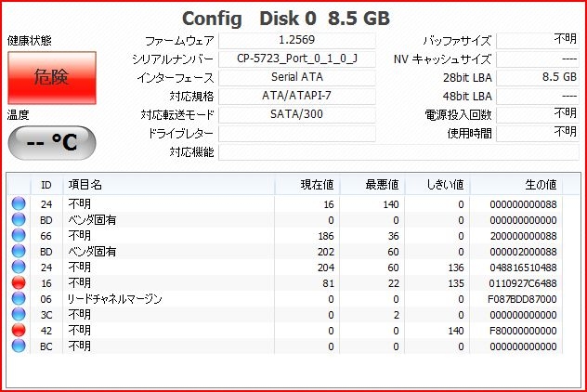Select the serial number field CP-5723_Port_0_1_0_J
The height and width of the screenshot is (392, 587).
pyautogui.click(x=296, y=59)
